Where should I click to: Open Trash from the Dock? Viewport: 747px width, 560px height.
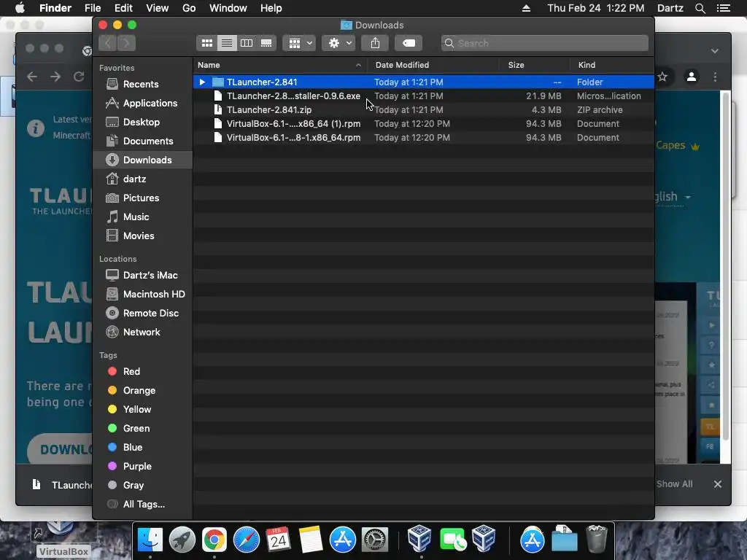[x=597, y=539]
